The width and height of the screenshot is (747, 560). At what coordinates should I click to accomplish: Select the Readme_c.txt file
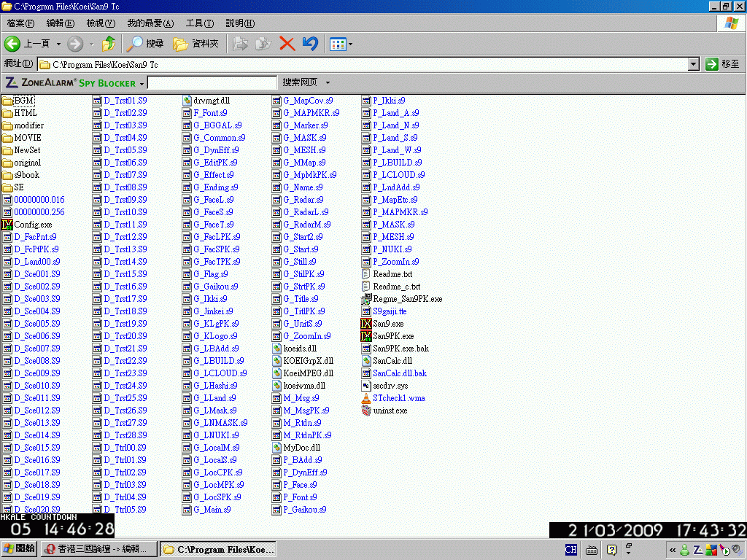tap(391, 286)
